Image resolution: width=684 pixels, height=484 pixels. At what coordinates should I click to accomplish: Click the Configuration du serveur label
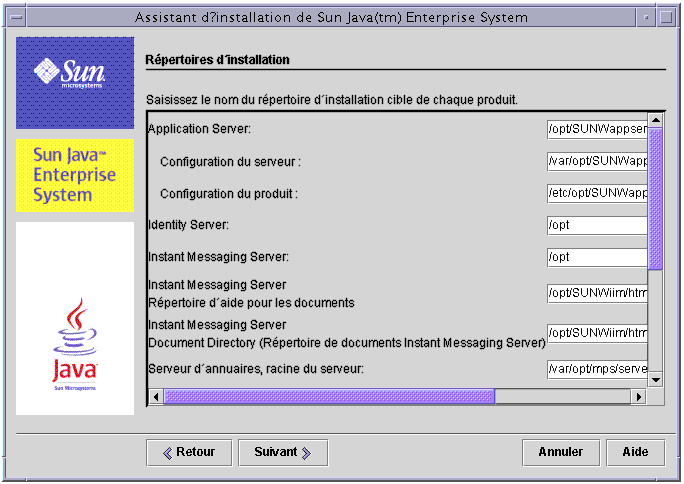pyautogui.click(x=230, y=162)
